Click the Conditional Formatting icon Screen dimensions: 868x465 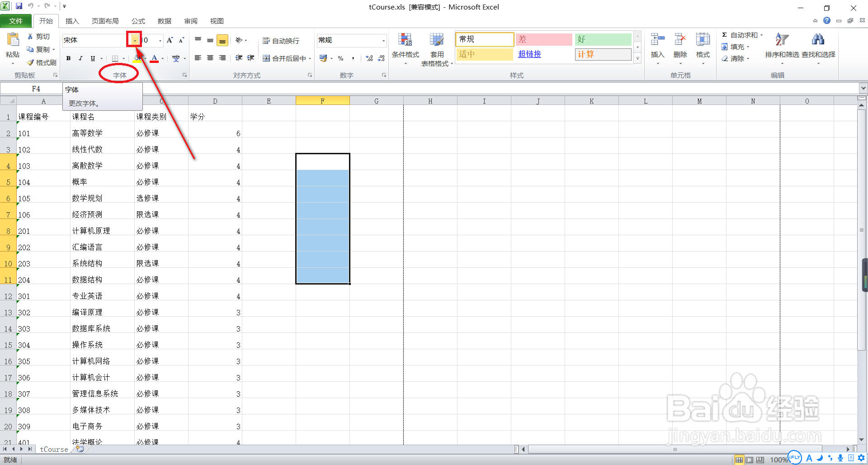pos(405,40)
